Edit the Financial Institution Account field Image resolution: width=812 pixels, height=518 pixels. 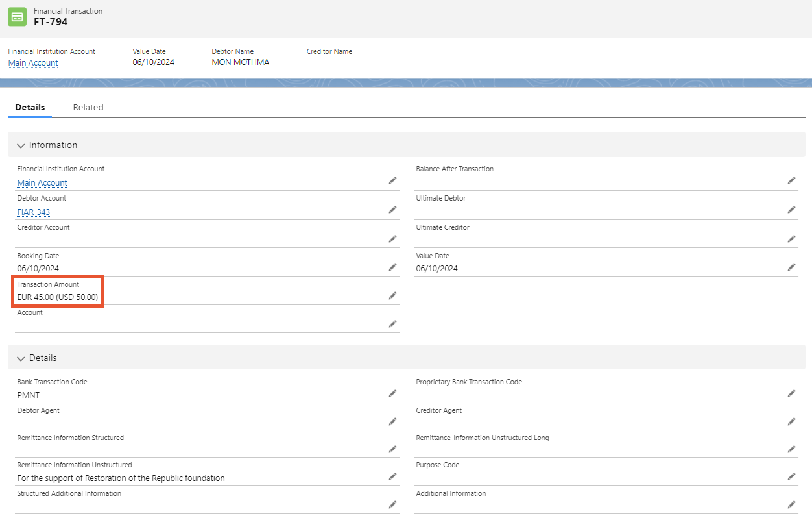tap(392, 180)
